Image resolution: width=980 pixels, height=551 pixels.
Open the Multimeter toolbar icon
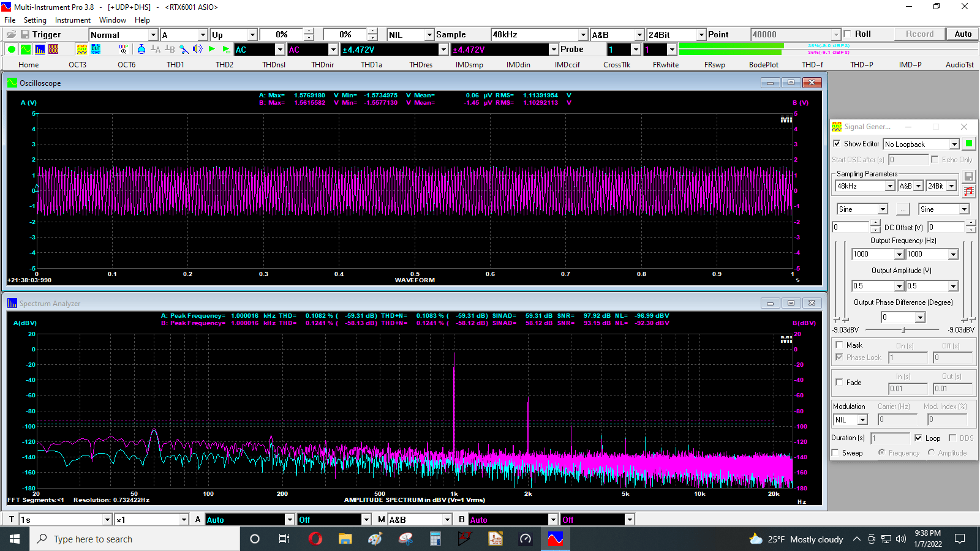[x=53, y=50]
